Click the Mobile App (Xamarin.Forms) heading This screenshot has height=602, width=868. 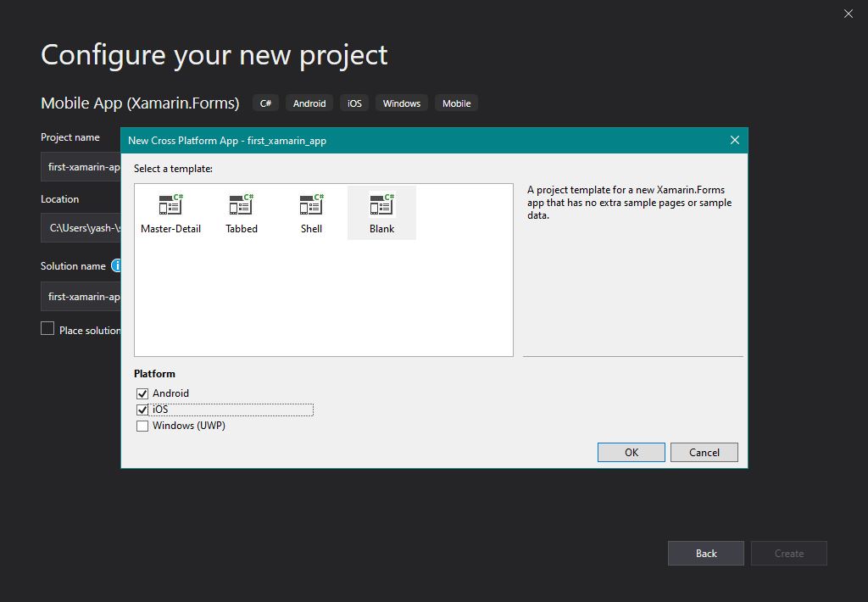(140, 103)
